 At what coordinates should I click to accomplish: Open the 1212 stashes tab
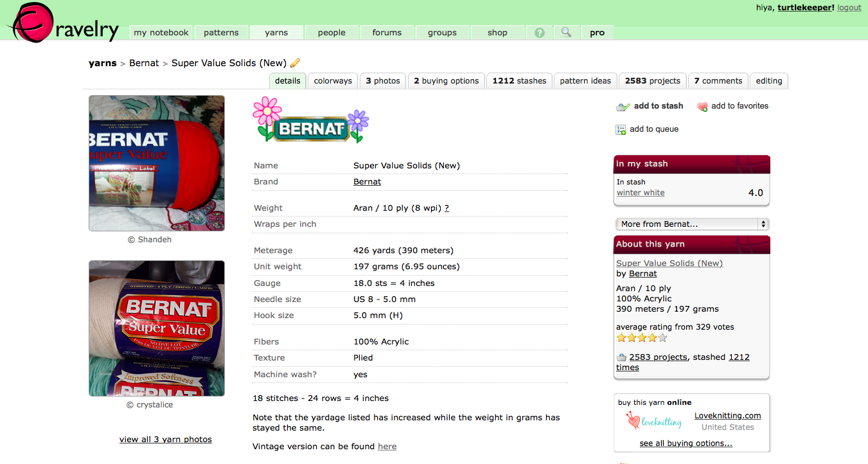point(519,81)
